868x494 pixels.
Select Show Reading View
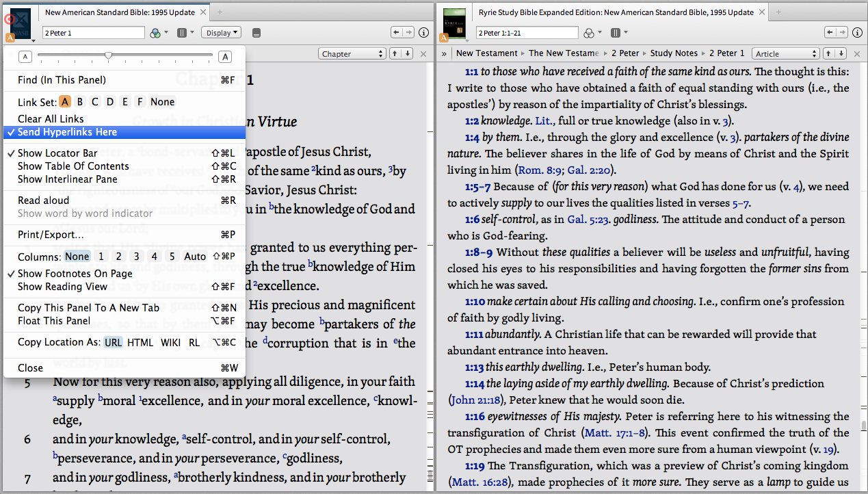tap(124, 287)
